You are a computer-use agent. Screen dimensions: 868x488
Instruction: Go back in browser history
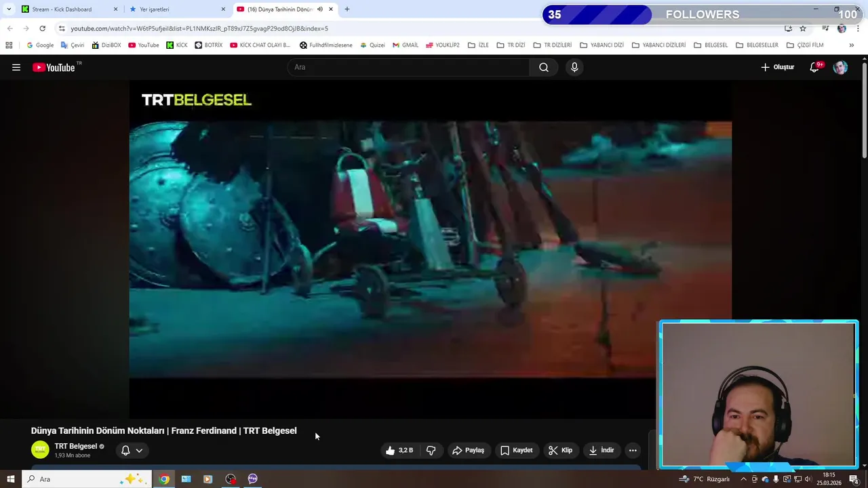(x=9, y=28)
